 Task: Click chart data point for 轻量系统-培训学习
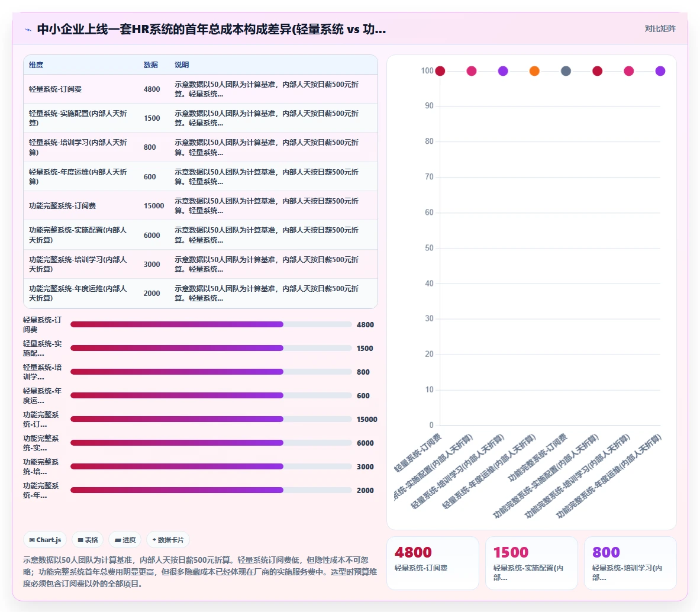[503, 71]
